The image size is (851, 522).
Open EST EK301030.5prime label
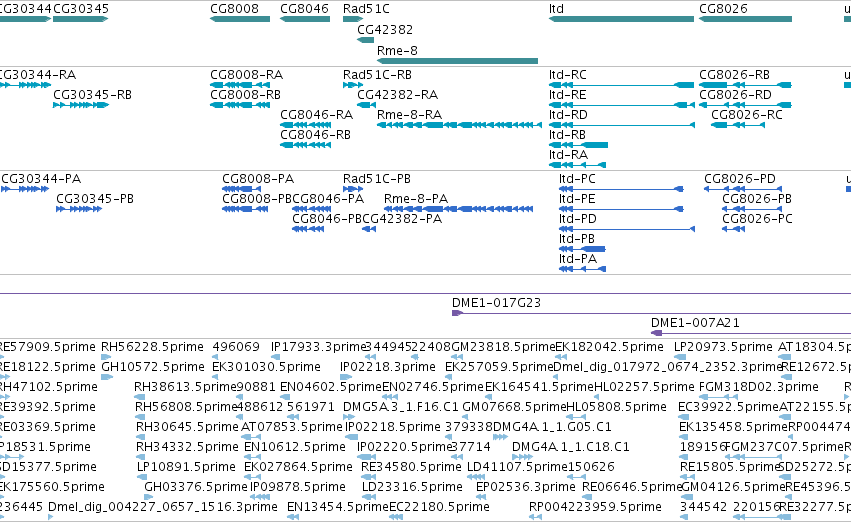coord(266,367)
